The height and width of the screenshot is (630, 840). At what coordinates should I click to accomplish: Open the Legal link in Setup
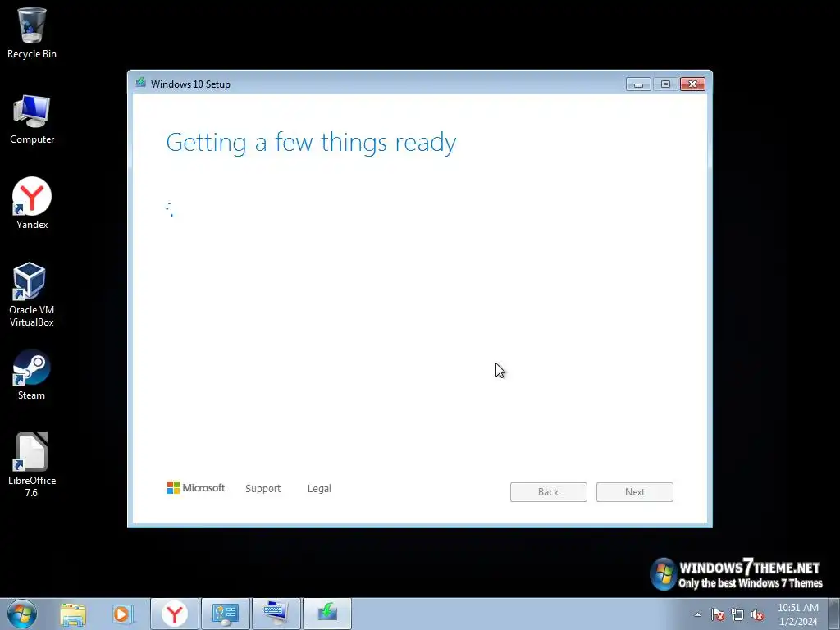[319, 489]
